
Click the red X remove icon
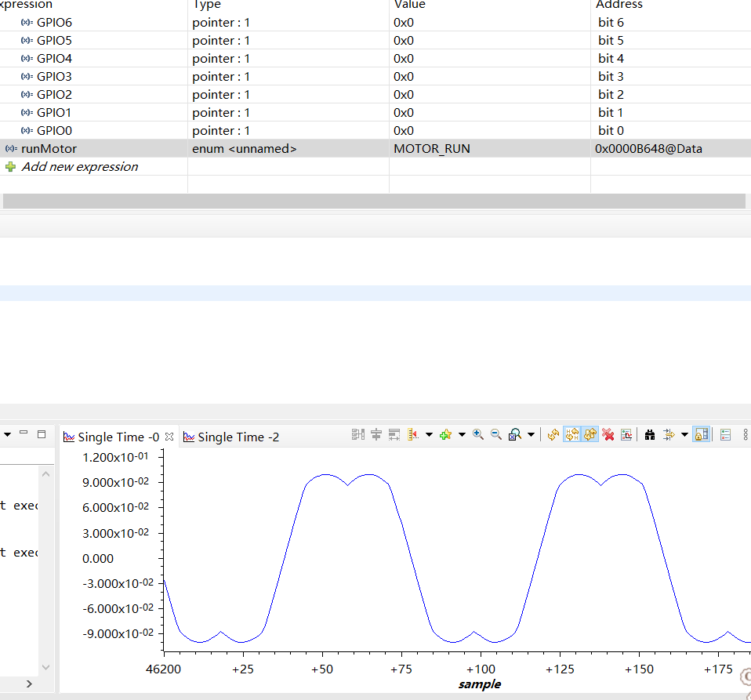(x=608, y=434)
